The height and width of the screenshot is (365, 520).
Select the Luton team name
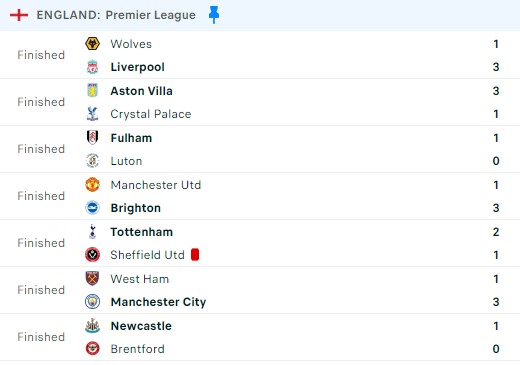(x=126, y=161)
